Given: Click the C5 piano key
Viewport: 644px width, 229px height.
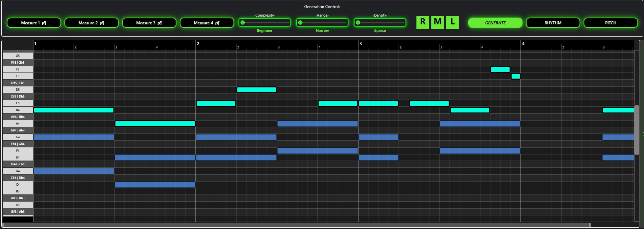Looking at the screenshot, I should coord(18,103).
